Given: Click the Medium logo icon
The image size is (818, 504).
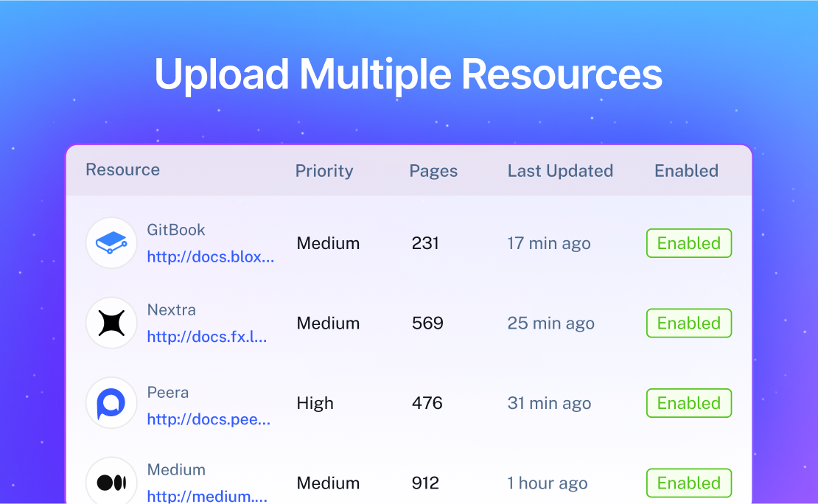Looking at the screenshot, I should [x=111, y=482].
